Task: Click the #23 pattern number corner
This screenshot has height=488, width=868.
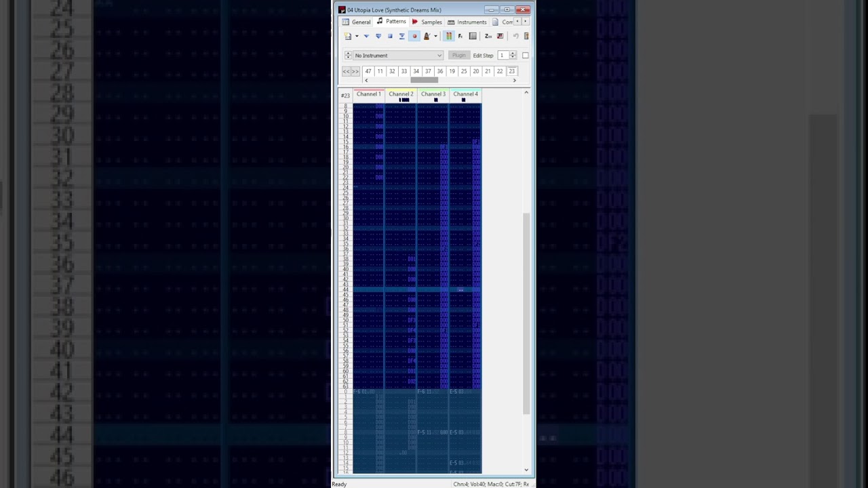Action: coord(345,96)
